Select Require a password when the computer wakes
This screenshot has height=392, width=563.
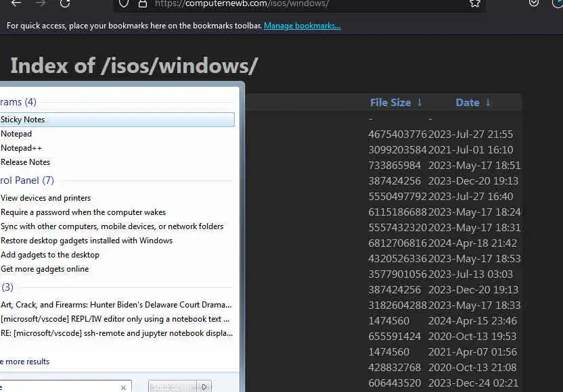point(83,212)
